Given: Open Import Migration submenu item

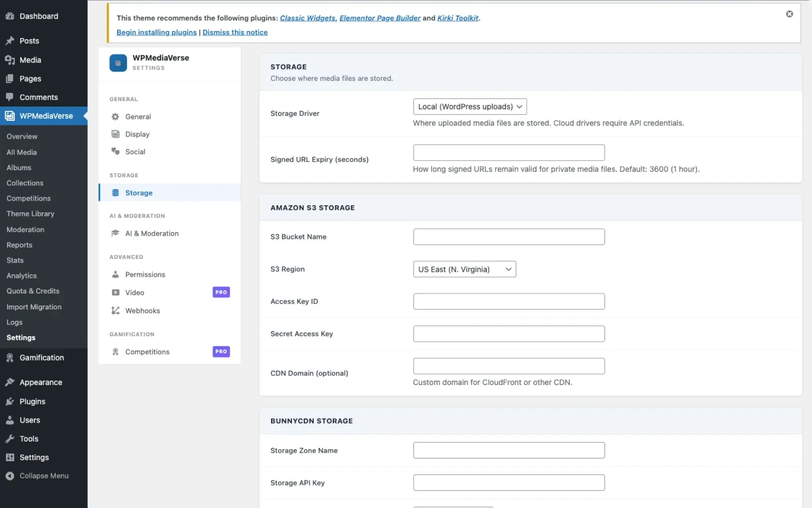Looking at the screenshot, I should click(x=34, y=307).
